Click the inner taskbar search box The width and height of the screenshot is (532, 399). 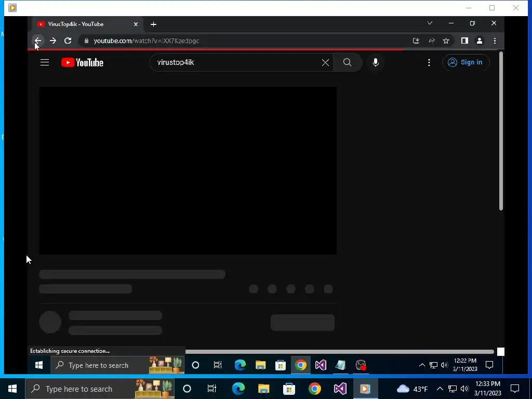(117, 365)
